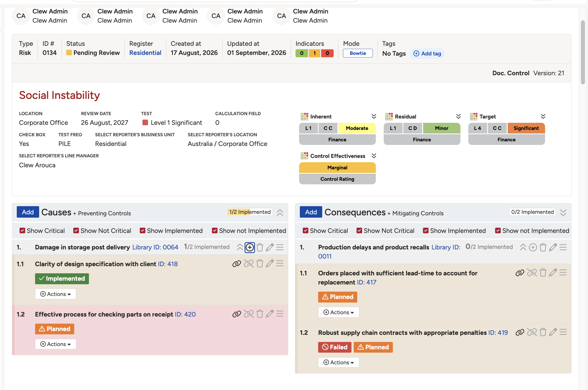Expand the Control Effectiveness panel

[x=374, y=156]
